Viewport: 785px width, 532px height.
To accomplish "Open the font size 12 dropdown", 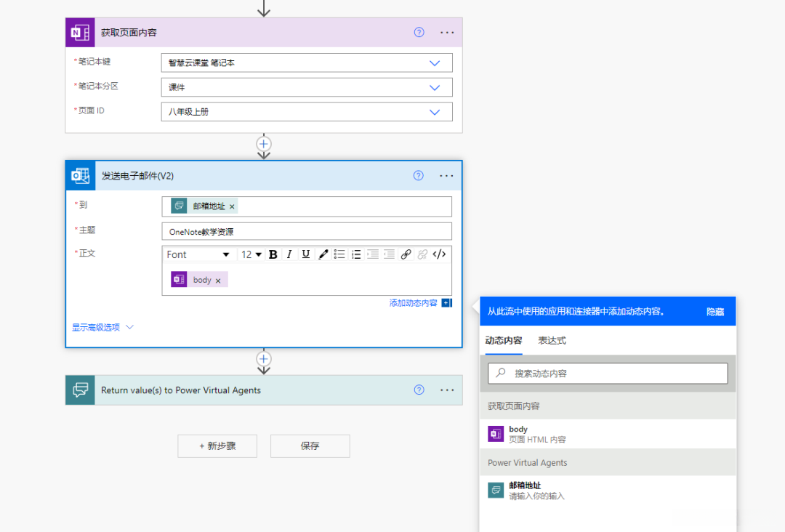I will (x=251, y=255).
